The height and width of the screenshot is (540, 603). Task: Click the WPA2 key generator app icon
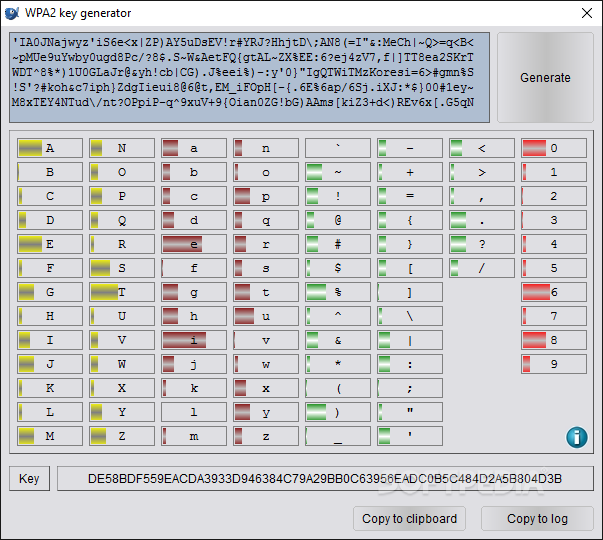[12, 13]
